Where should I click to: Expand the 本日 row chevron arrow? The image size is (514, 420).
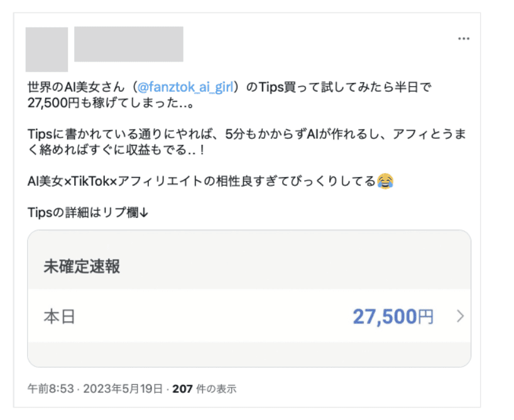pos(461,316)
